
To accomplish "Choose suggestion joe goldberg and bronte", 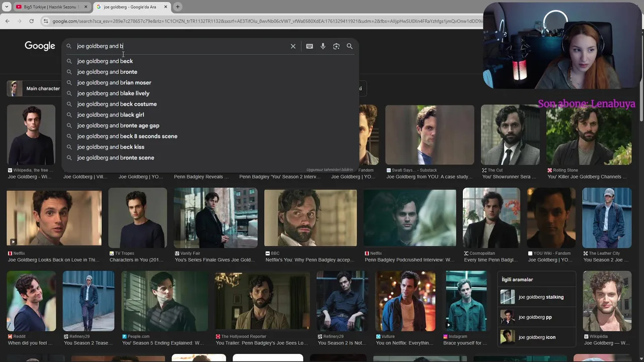I will 210,72.
